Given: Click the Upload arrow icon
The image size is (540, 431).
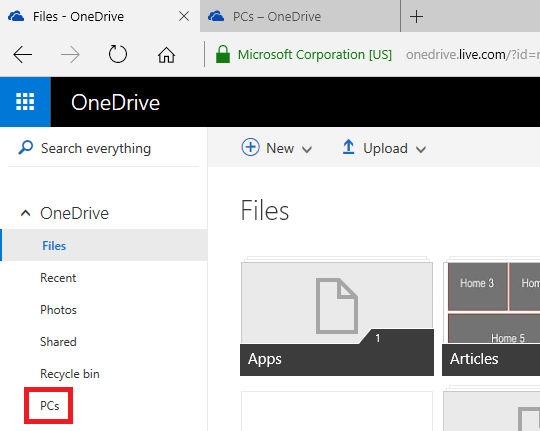Looking at the screenshot, I should (x=349, y=147).
